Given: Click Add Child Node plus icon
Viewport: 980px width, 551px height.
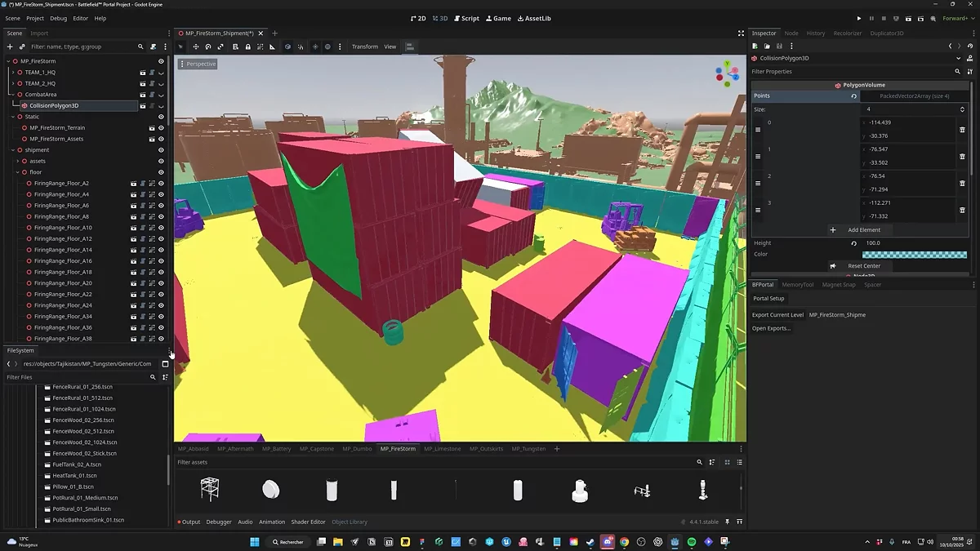Looking at the screenshot, I should [x=10, y=47].
